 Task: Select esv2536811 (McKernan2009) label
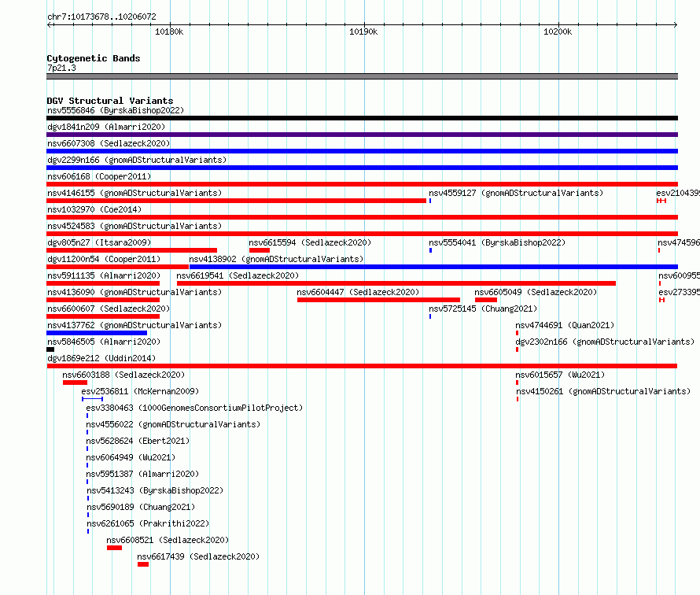click(x=140, y=391)
